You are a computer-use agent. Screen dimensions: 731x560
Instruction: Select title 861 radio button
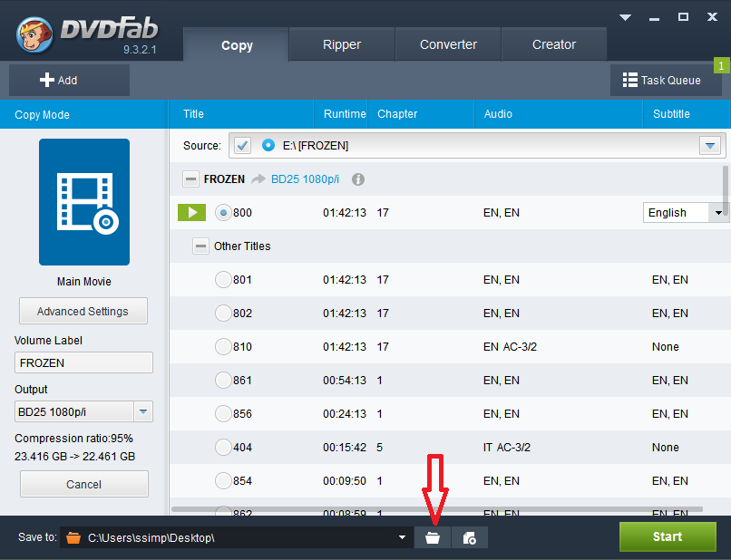click(223, 381)
